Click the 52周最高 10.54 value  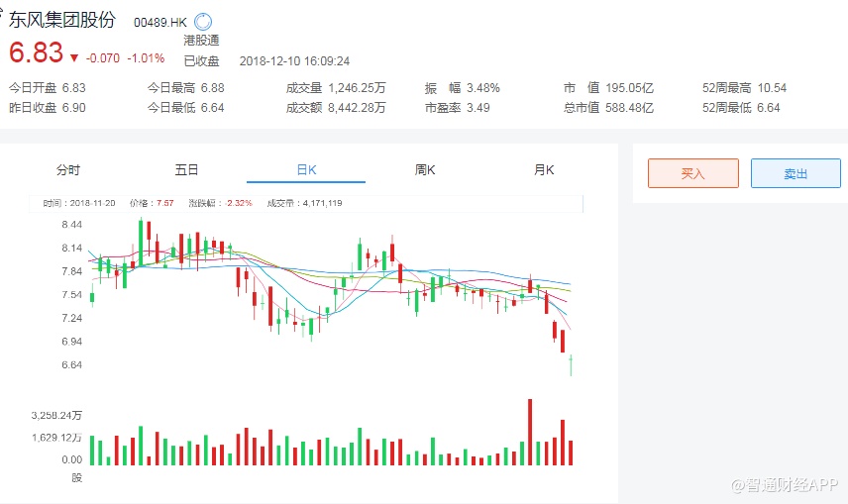point(772,88)
